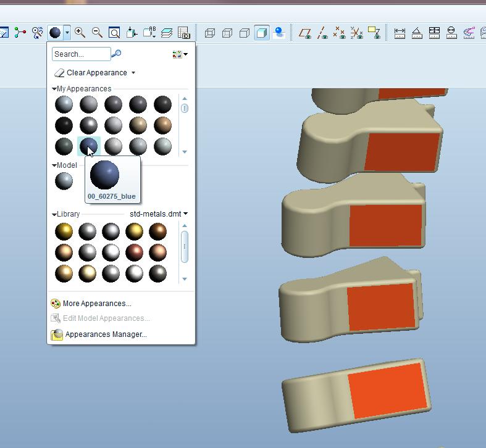The image size is (486, 448).
Task: Switch display to Wireframe style
Action: pos(210,33)
